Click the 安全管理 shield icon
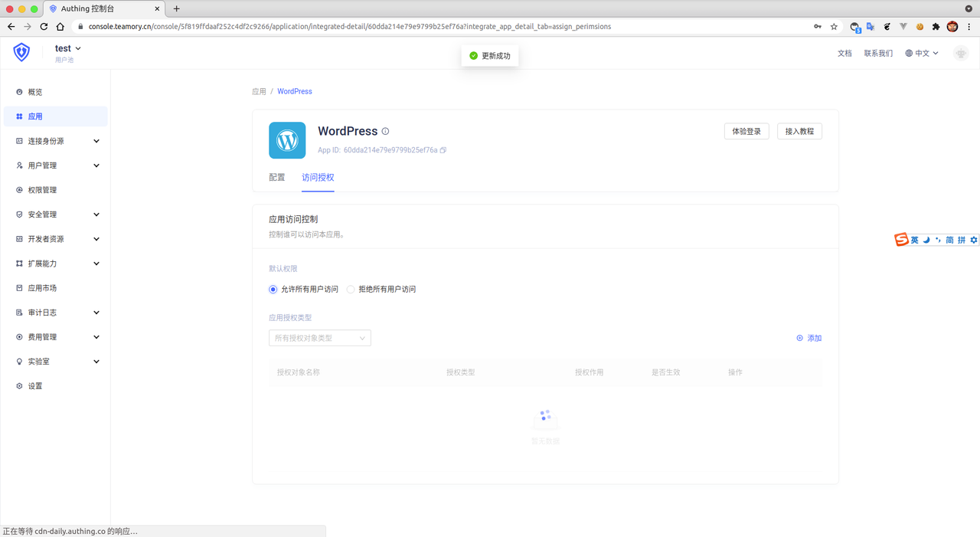 click(19, 214)
